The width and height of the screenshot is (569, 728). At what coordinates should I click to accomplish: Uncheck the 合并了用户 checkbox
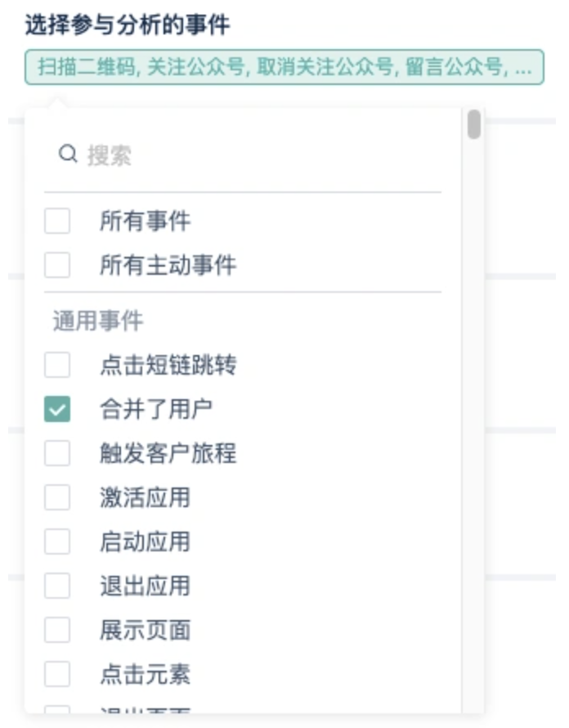[x=57, y=409]
